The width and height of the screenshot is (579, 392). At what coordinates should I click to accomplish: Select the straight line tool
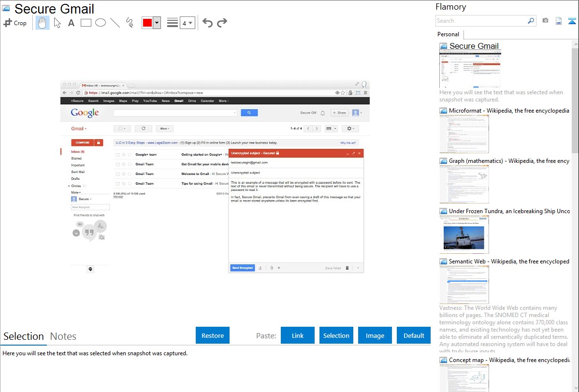pos(115,23)
